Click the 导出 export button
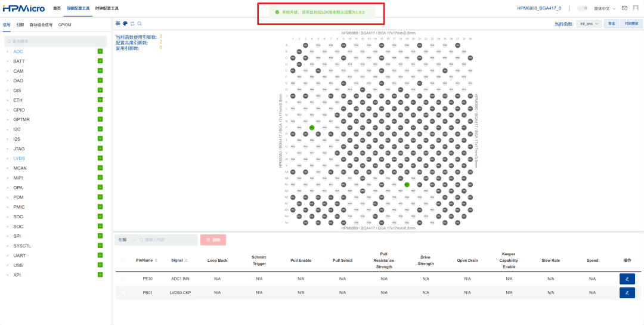 coord(612,24)
